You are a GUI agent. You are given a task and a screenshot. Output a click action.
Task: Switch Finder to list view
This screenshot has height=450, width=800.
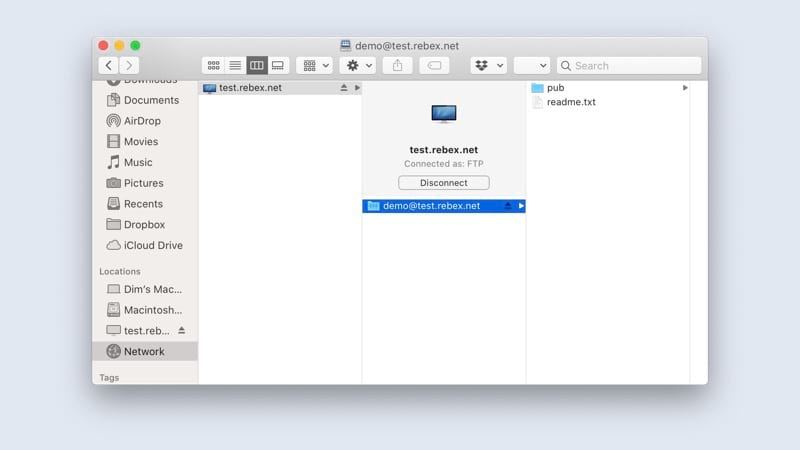[x=235, y=65]
